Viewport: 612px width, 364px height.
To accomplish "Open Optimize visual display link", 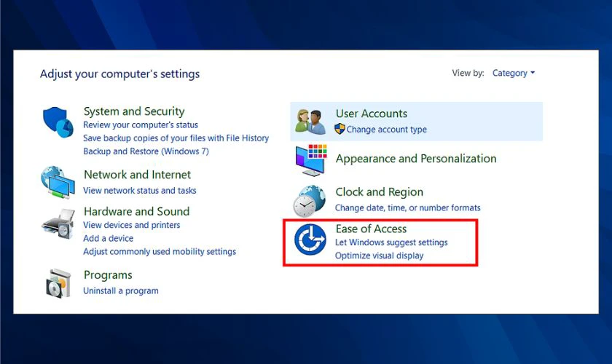I will pos(380,256).
